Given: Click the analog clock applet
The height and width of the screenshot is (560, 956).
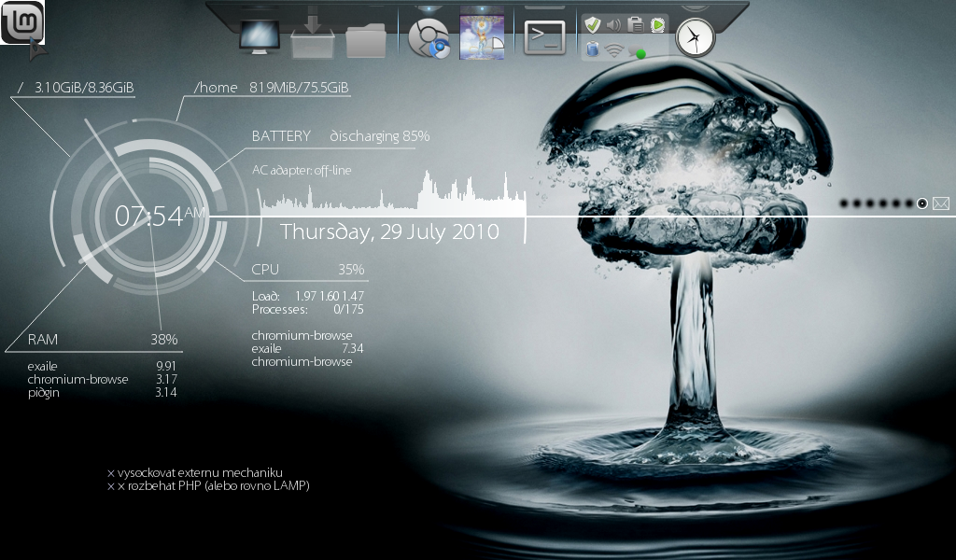Looking at the screenshot, I should point(696,38).
